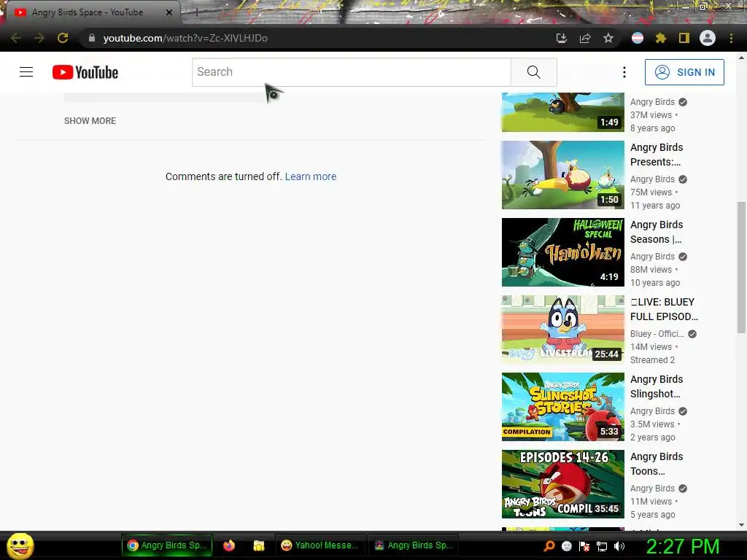
Task: Click the magnifier search button
Action: click(x=533, y=72)
